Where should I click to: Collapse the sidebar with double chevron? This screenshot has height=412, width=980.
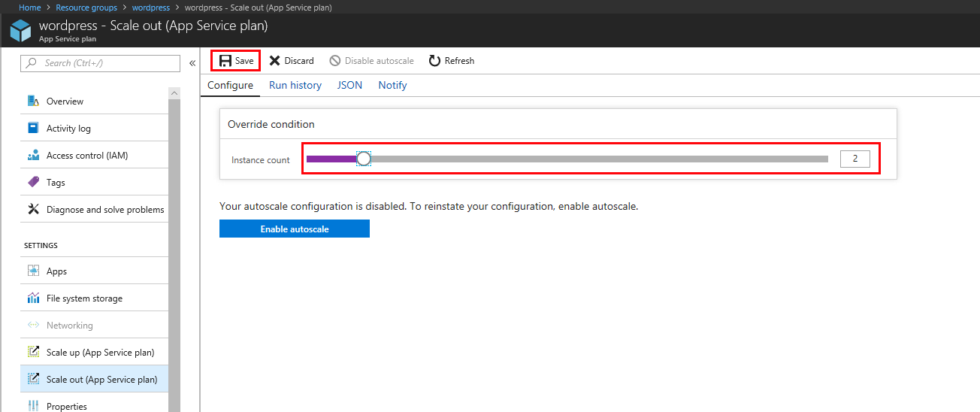click(192, 63)
